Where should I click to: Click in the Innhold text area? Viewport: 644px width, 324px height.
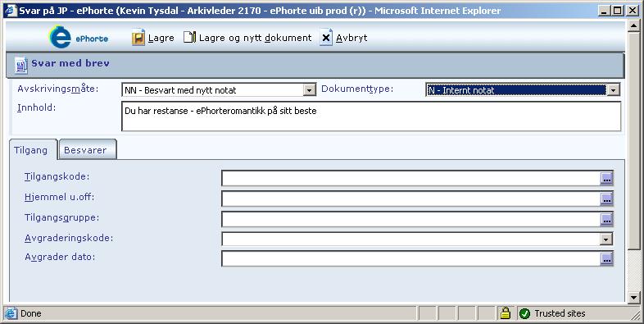[371, 116]
